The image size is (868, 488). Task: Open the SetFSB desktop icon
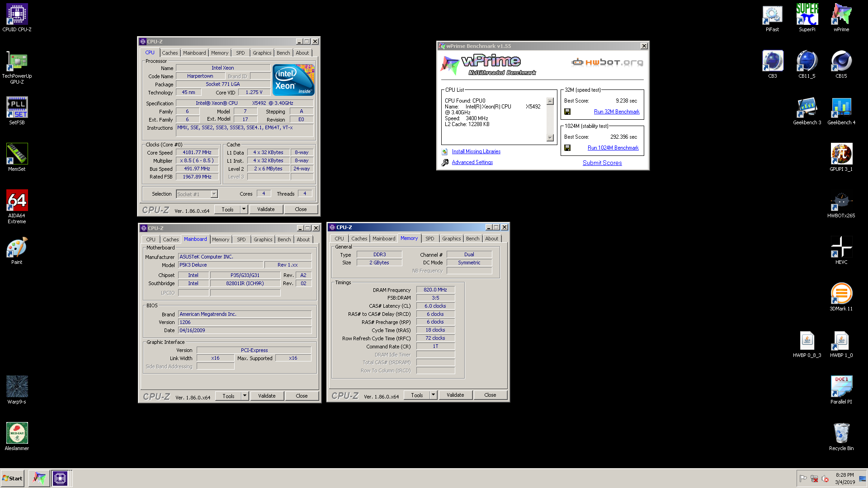(17, 111)
